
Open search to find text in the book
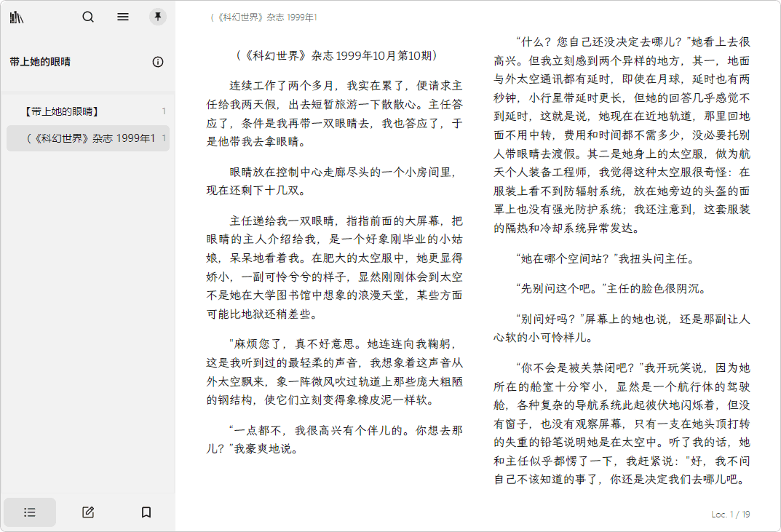(88, 17)
